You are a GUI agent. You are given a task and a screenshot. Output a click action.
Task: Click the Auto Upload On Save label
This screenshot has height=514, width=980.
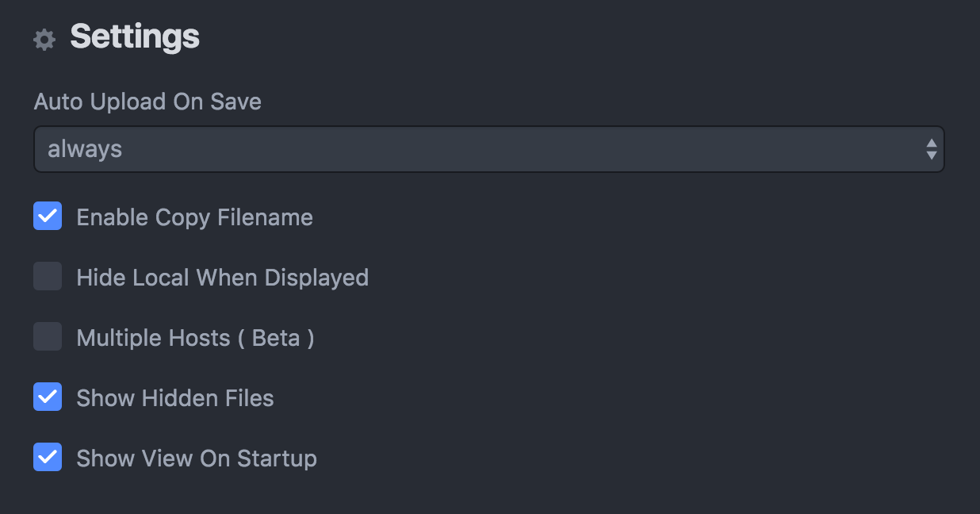point(147,102)
